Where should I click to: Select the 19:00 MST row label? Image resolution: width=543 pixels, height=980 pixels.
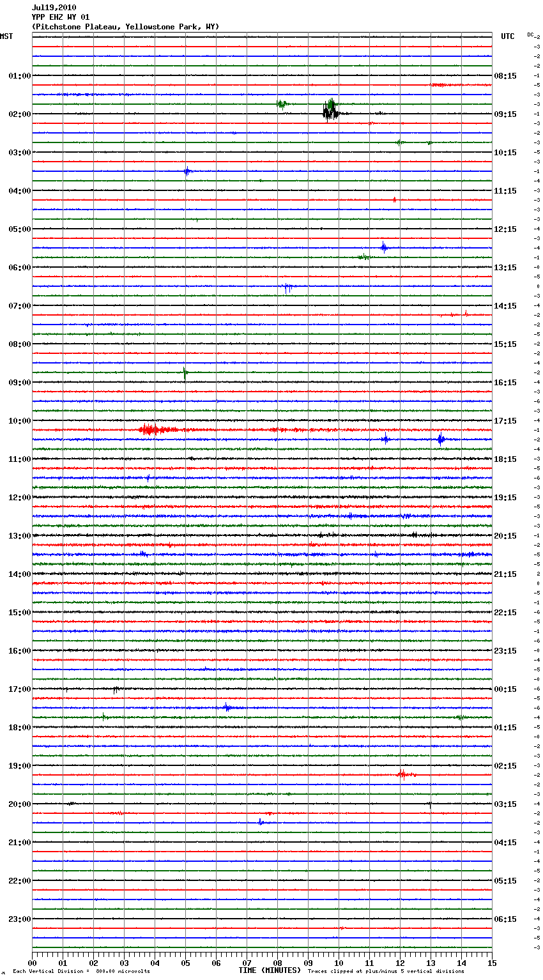[19, 766]
